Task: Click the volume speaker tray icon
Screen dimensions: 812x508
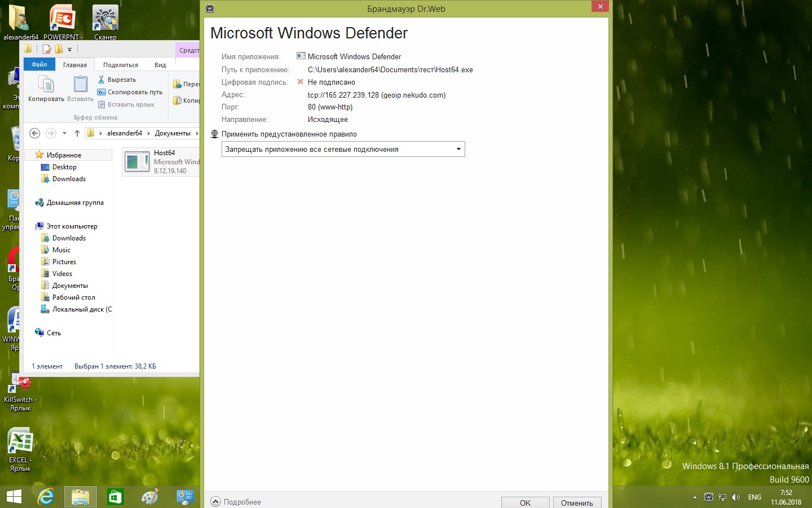Action: click(x=735, y=497)
